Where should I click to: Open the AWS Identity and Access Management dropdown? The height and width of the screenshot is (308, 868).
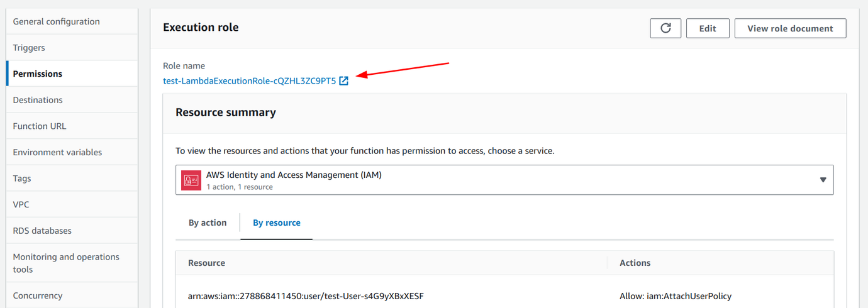[503, 180]
